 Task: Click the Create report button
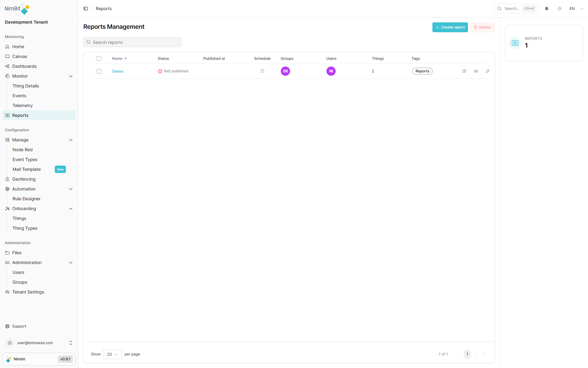coord(450,27)
